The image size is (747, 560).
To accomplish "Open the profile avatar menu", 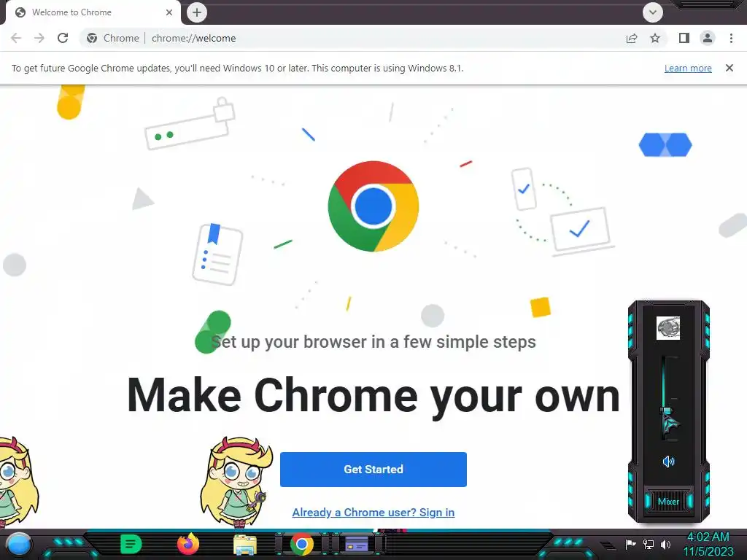I will coord(708,38).
